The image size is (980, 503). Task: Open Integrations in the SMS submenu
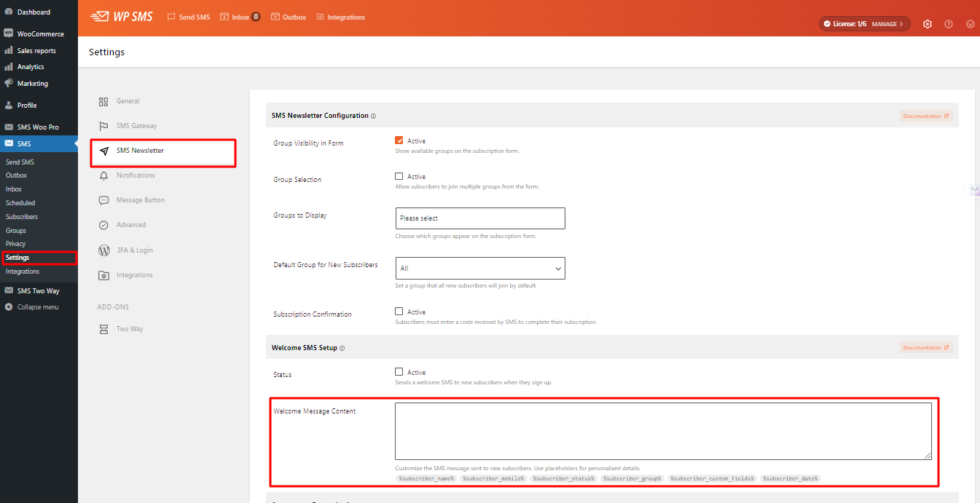pyautogui.click(x=23, y=272)
